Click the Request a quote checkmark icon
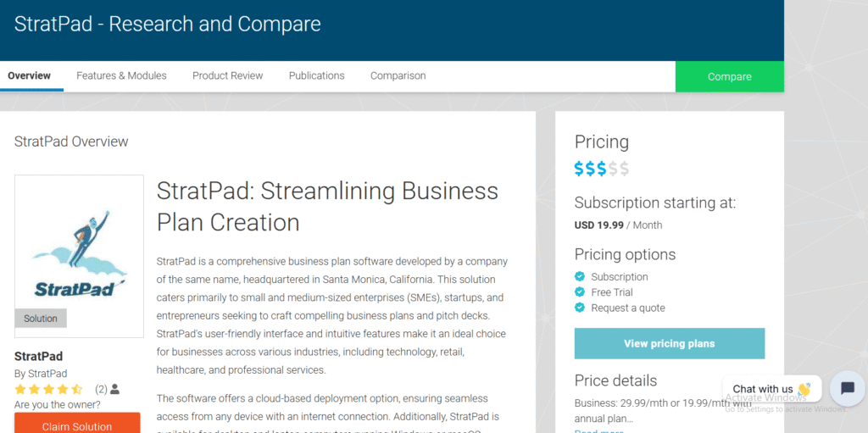Screen dimensions: 868x433 pos(580,308)
